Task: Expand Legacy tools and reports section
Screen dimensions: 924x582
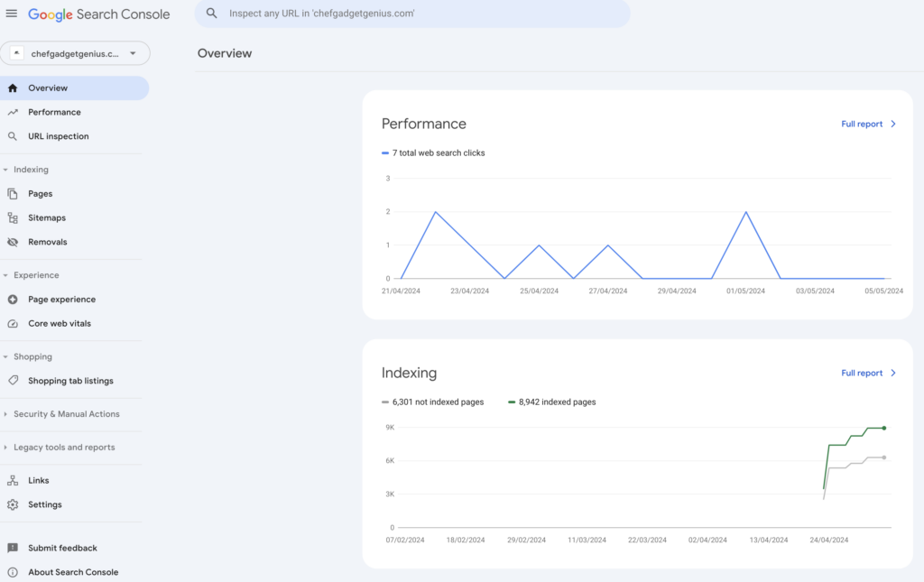Action: [x=63, y=448]
